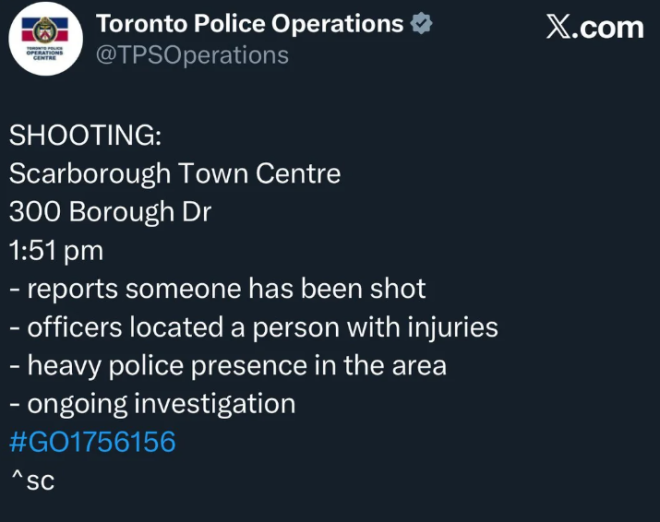The width and height of the screenshot is (660, 522).
Task: Click 'reports someone has been shot' line
Action: (x=218, y=289)
